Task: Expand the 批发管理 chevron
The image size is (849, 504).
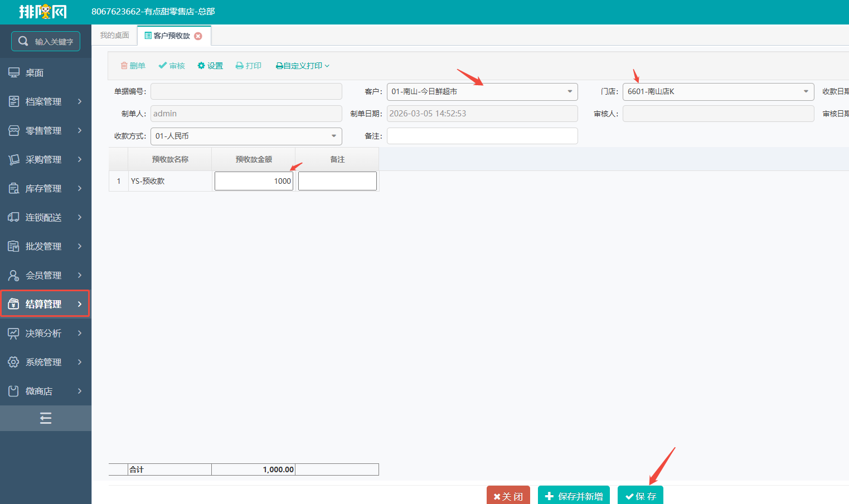Action: pyautogui.click(x=80, y=246)
